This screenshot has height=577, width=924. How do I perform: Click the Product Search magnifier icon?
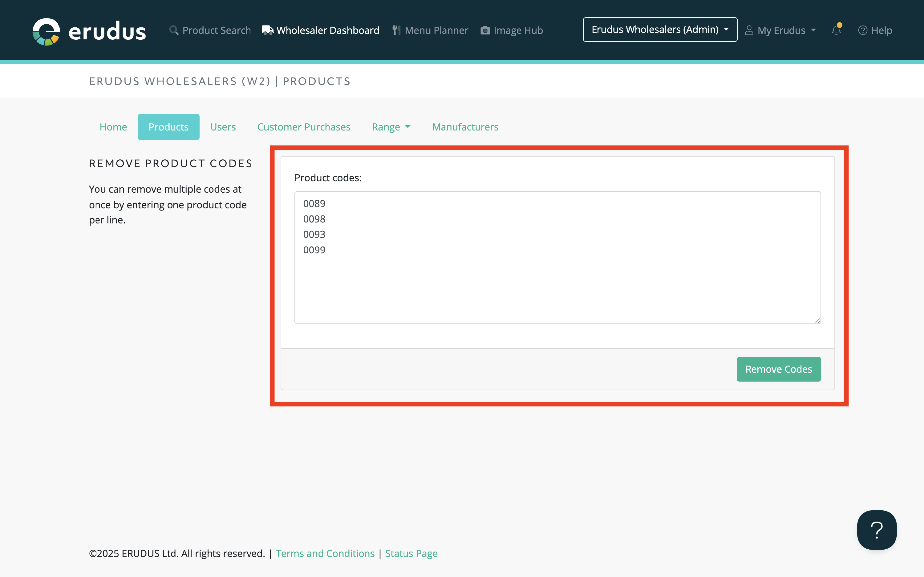174,30
